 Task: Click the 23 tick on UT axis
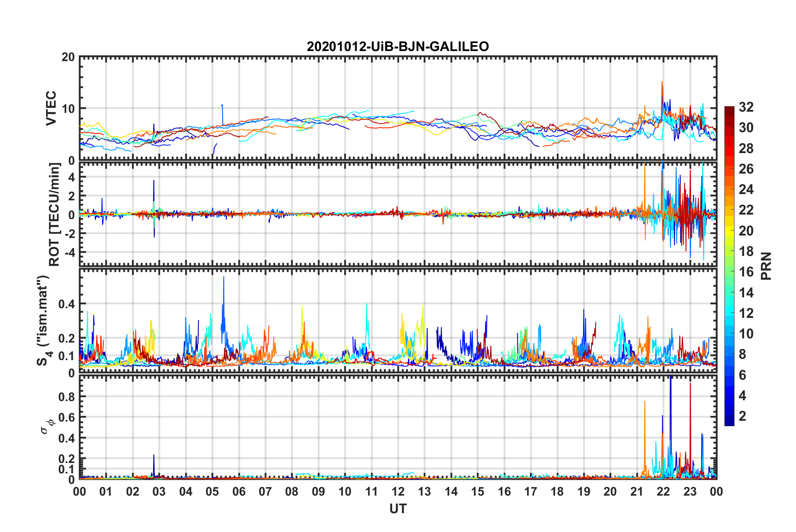690,491
